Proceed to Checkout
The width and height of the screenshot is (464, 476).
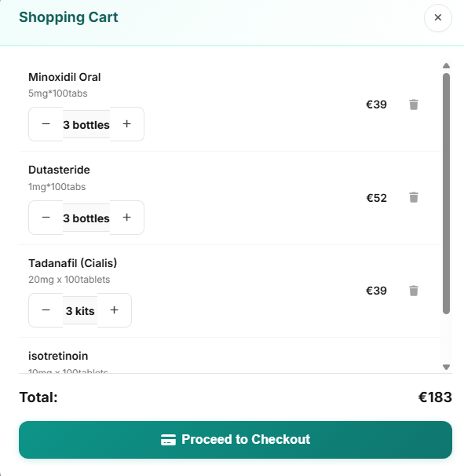tap(236, 440)
